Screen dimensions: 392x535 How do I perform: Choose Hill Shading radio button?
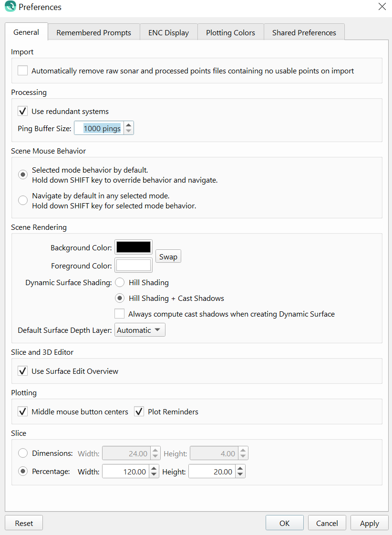click(x=120, y=282)
